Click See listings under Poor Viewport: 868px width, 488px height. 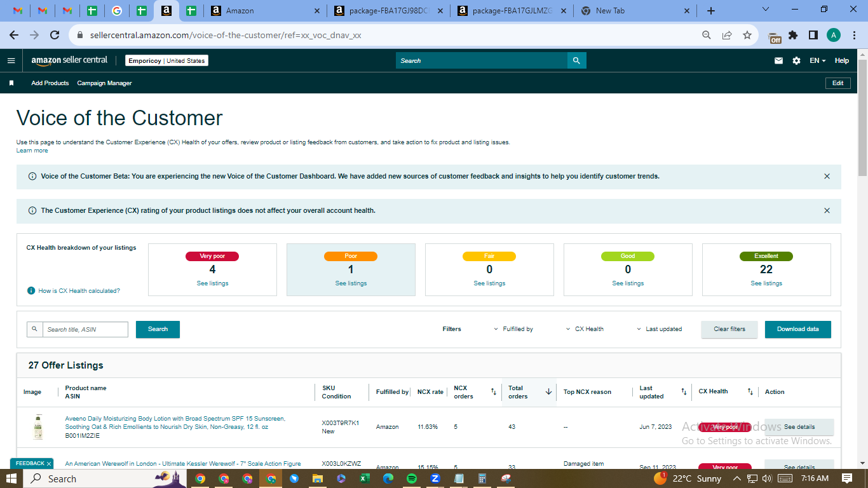coord(351,283)
